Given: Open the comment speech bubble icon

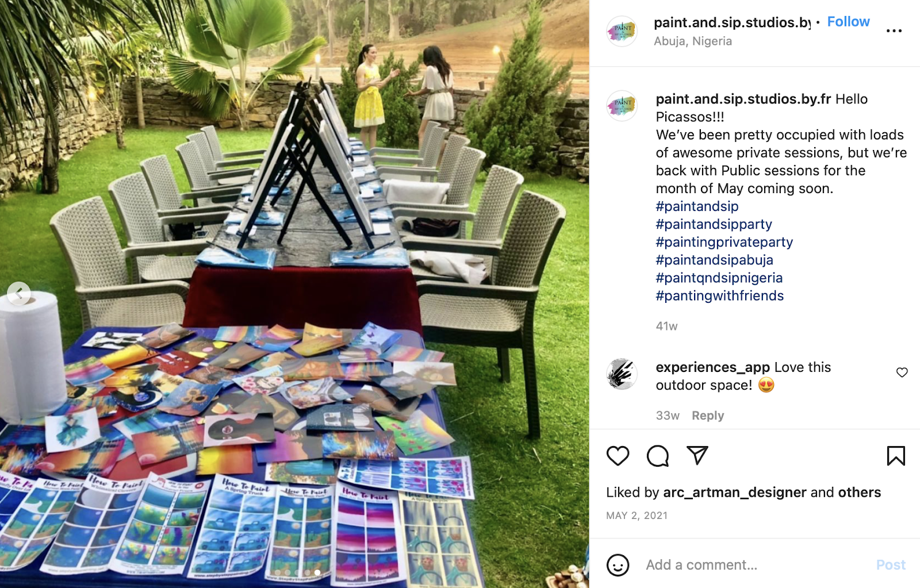Looking at the screenshot, I should (x=657, y=456).
